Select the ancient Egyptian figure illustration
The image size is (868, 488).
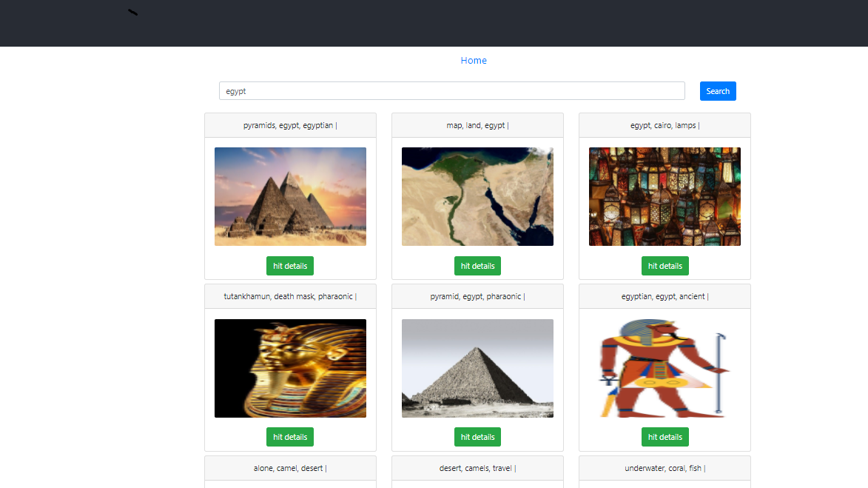(665, 368)
